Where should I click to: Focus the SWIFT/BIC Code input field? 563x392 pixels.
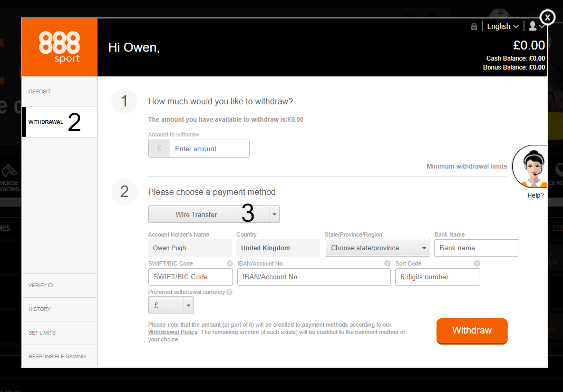pos(190,277)
